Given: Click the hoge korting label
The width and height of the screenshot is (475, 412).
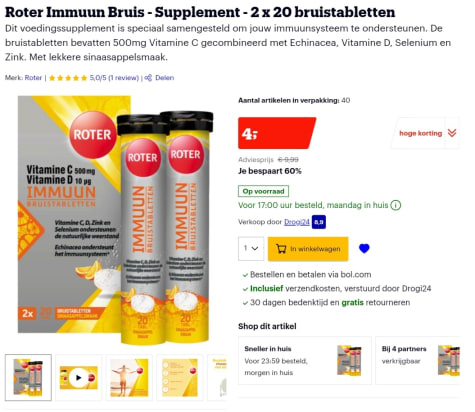Looking at the screenshot, I should click(421, 133).
